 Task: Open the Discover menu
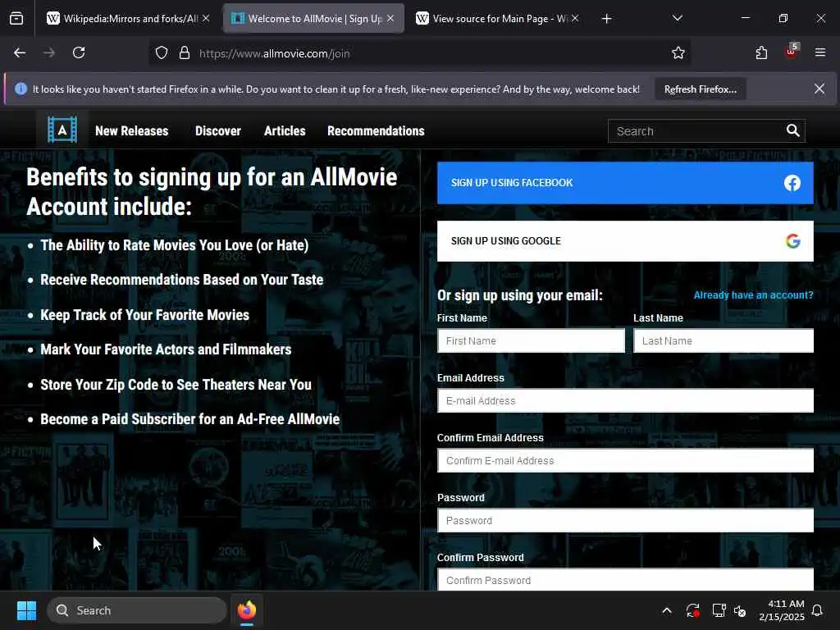[x=218, y=130]
